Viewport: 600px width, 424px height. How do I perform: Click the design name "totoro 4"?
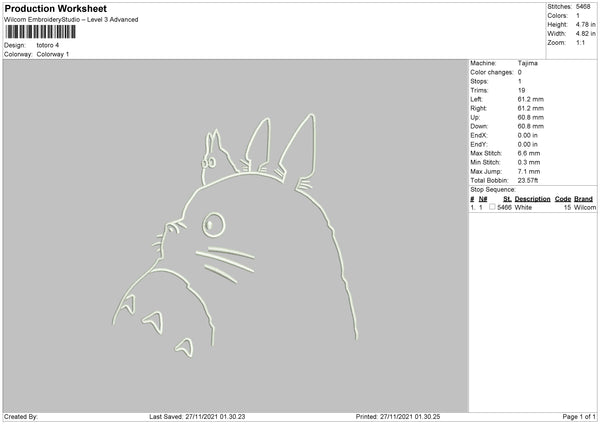click(48, 45)
